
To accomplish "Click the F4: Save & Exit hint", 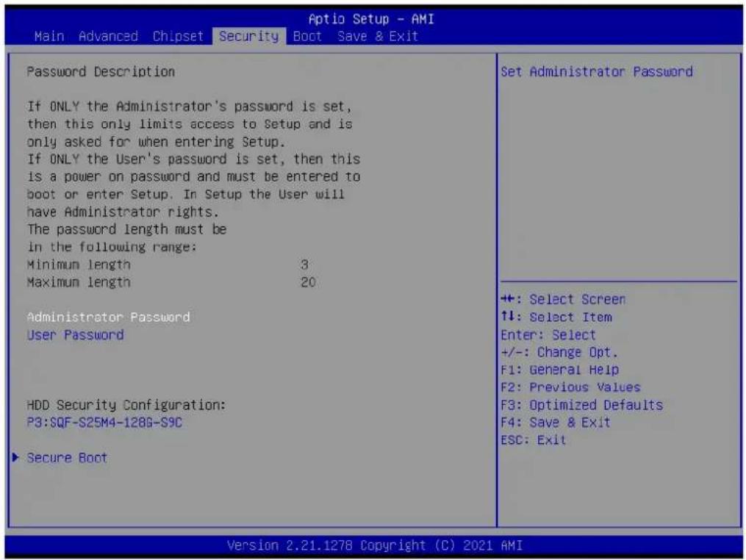I will coord(555,423).
